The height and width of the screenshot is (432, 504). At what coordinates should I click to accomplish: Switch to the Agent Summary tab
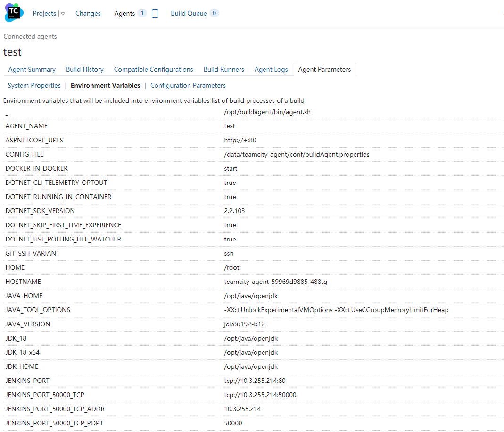[x=32, y=69]
